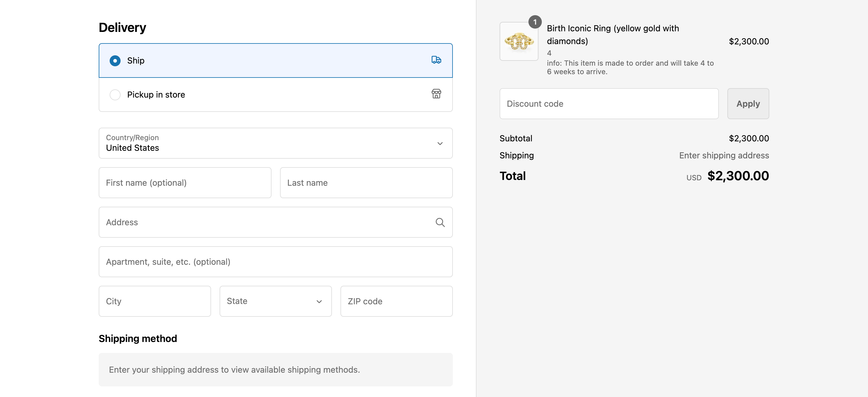Select the Ship radio button
The width and height of the screenshot is (868, 397).
[x=115, y=61]
